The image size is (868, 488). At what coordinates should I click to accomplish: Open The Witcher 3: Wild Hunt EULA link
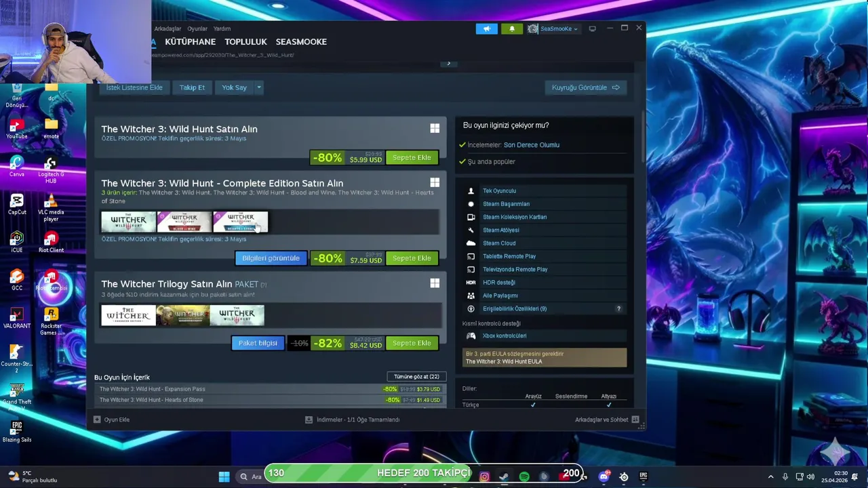(x=504, y=362)
